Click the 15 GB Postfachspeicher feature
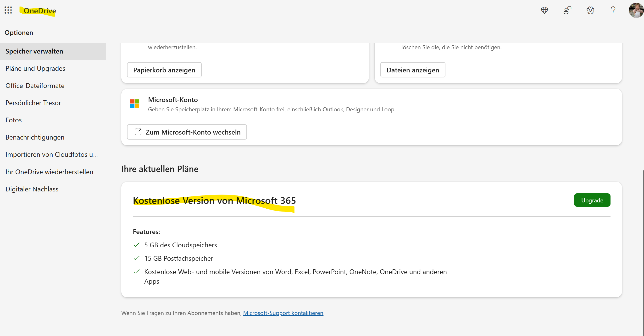The width and height of the screenshot is (644, 336). click(x=178, y=259)
